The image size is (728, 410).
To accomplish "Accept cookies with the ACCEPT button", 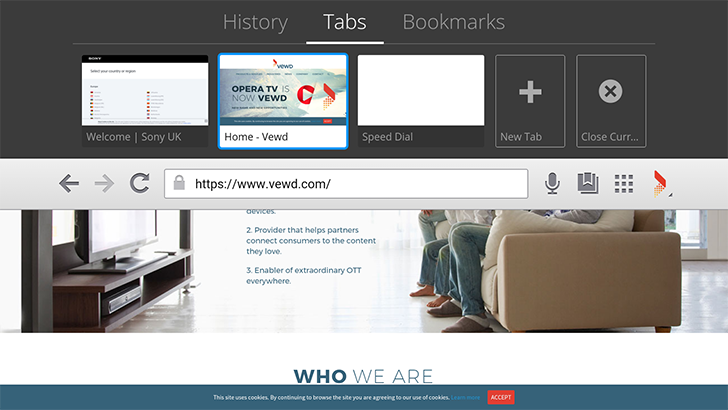I will [500, 397].
